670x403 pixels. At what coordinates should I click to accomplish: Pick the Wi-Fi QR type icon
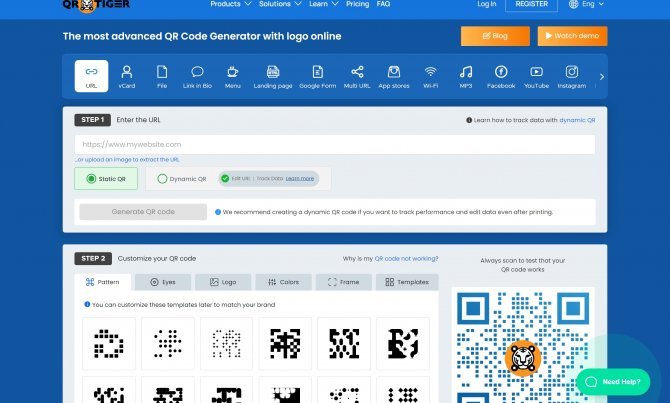point(431,71)
